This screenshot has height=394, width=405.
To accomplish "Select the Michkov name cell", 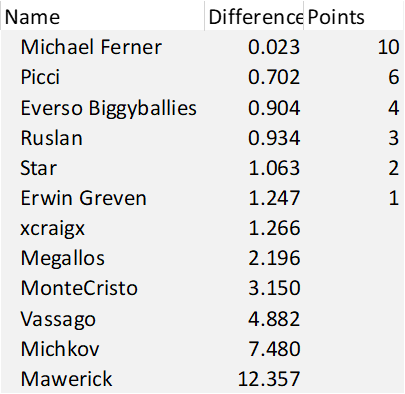I will [103, 349].
